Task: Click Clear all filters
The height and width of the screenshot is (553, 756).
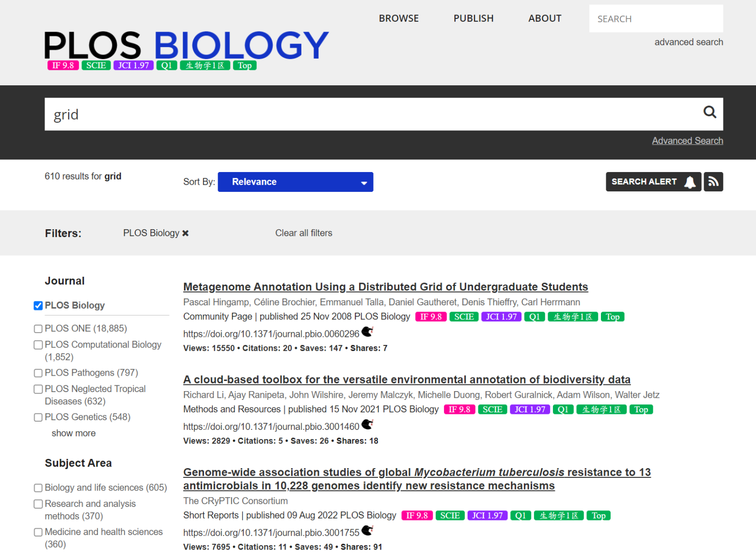Action: 304,233
